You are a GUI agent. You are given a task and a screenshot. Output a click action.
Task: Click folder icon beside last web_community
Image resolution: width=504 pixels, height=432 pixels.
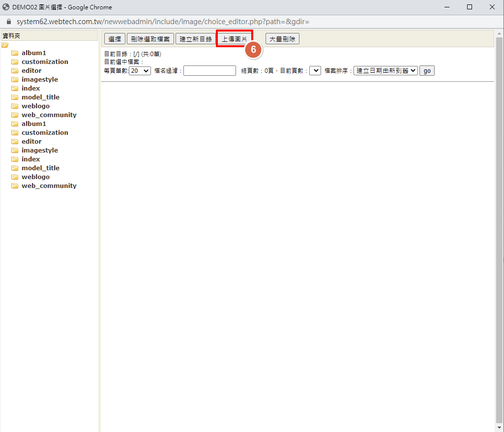pyautogui.click(x=15, y=186)
